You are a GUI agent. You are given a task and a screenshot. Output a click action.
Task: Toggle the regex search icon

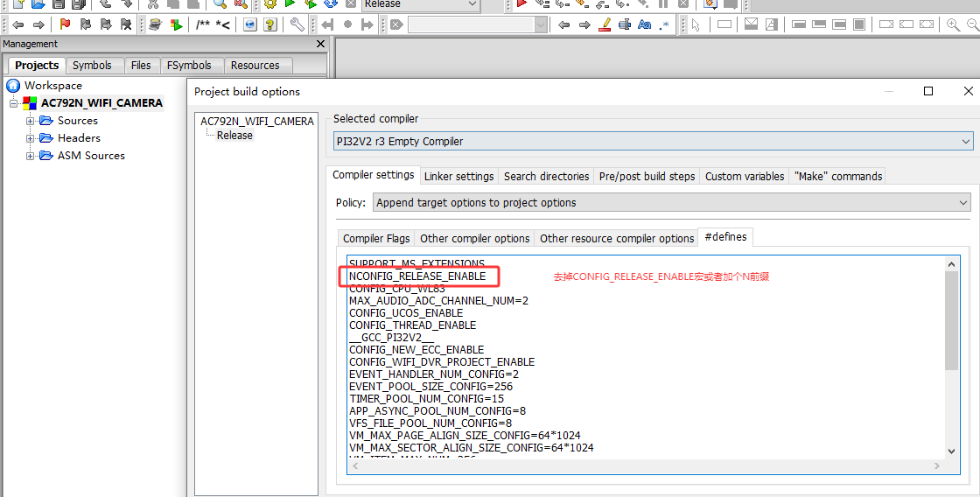coord(664,24)
